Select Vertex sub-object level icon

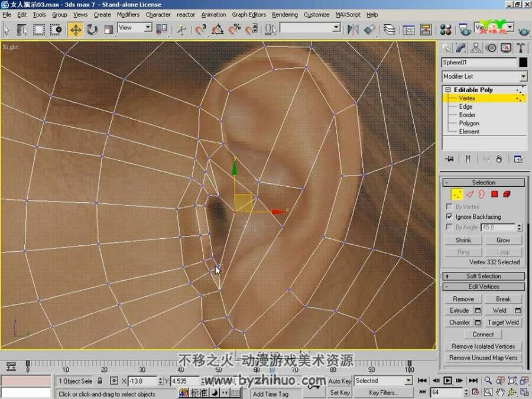[457, 194]
